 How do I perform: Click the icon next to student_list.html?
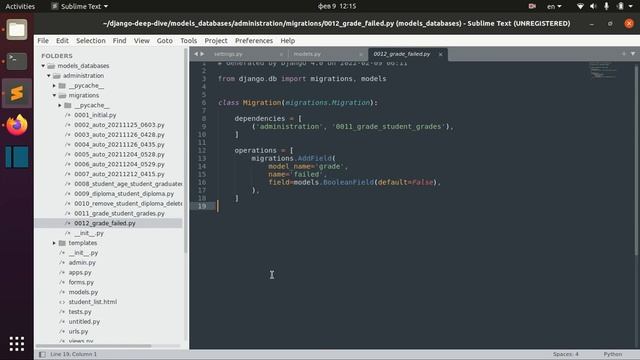coord(62,302)
